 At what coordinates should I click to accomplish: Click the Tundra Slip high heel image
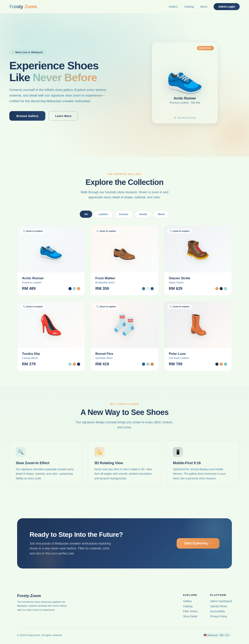[x=51, y=325]
